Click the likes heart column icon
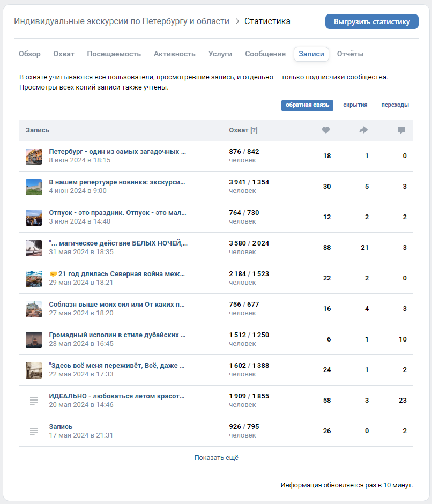The width and height of the screenshot is (432, 504). point(326,130)
